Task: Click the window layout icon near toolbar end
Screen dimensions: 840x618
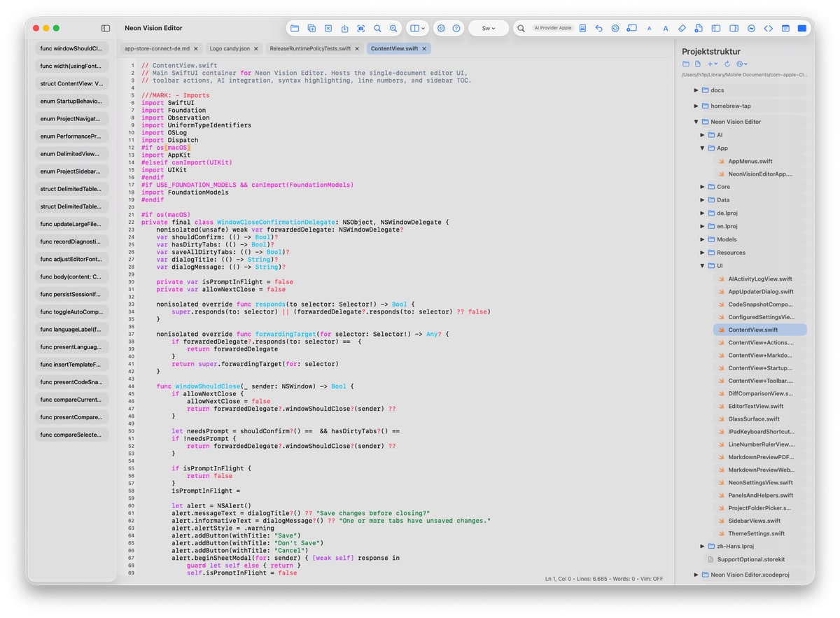Action: [x=785, y=28]
